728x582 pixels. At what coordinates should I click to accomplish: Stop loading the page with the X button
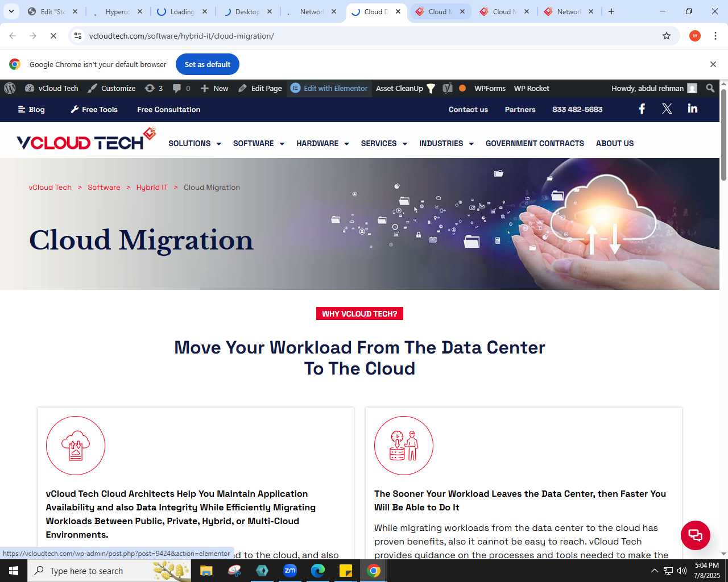pyautogui.click(x=53, y=36)
